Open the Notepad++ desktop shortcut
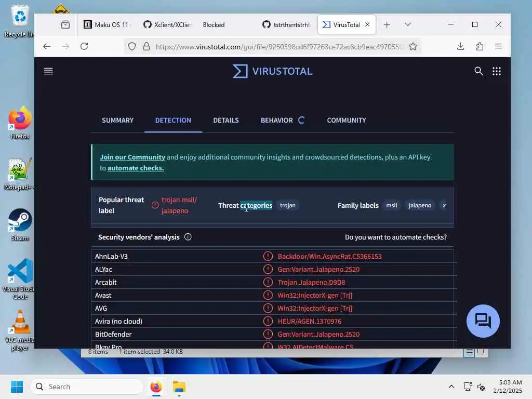532x399 pixels. point(20,174)
